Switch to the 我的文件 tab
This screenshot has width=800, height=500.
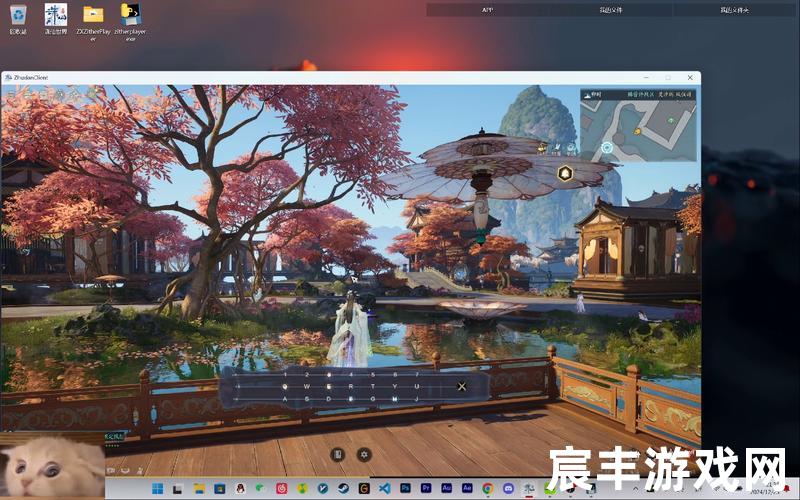coord(611,10)
